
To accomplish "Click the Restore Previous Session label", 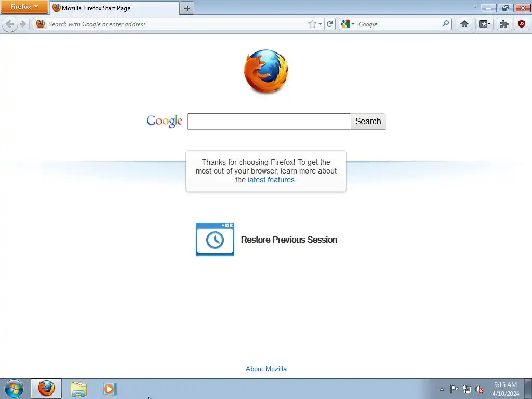I will tap(289, 240).
